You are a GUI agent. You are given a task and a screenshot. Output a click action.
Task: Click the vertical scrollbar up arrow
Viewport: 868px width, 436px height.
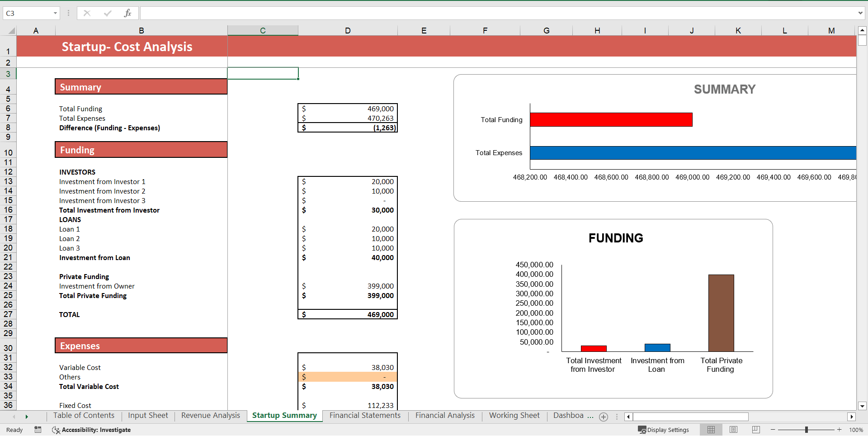[862, 30]
